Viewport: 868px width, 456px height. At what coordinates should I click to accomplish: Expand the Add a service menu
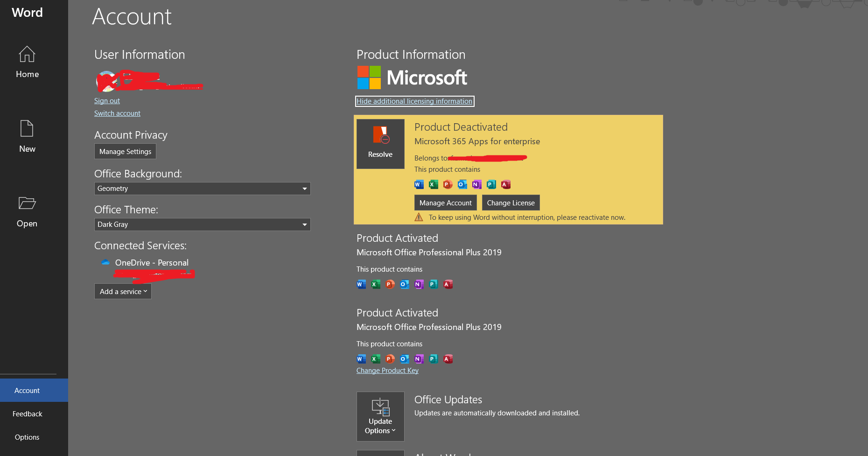pyautogui.click(x=123, y=291)
